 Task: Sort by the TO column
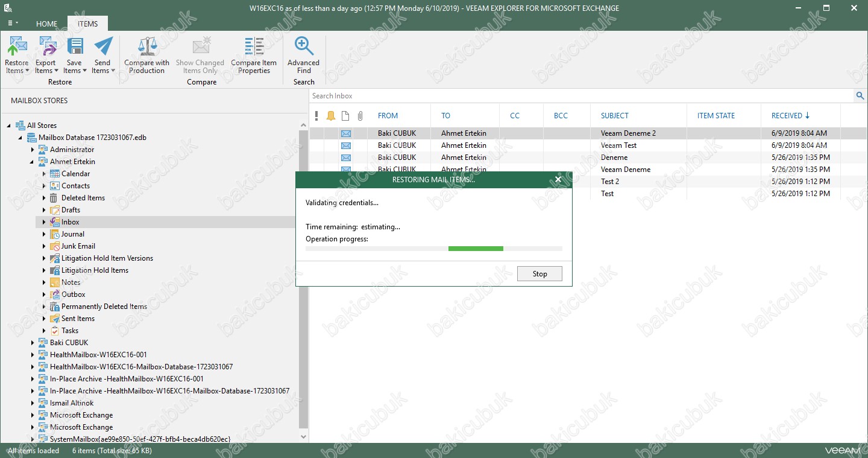point(445,116)
